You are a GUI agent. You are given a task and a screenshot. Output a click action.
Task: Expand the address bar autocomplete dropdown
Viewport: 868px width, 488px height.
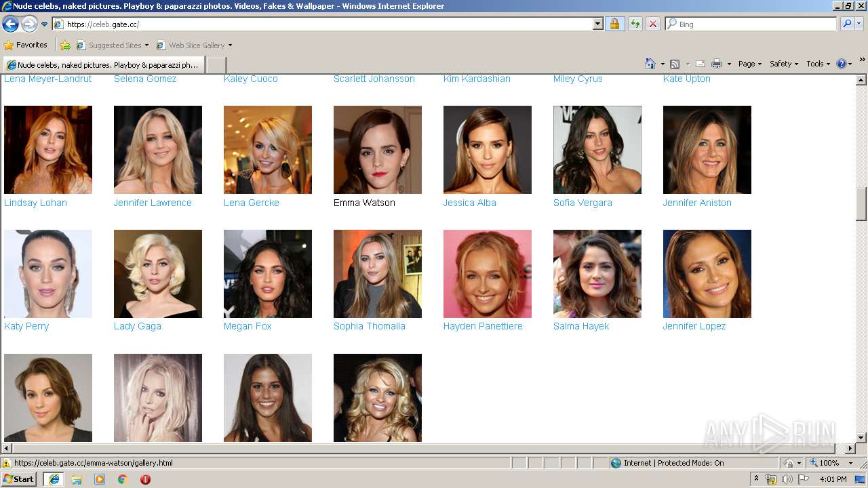(597, 24)
